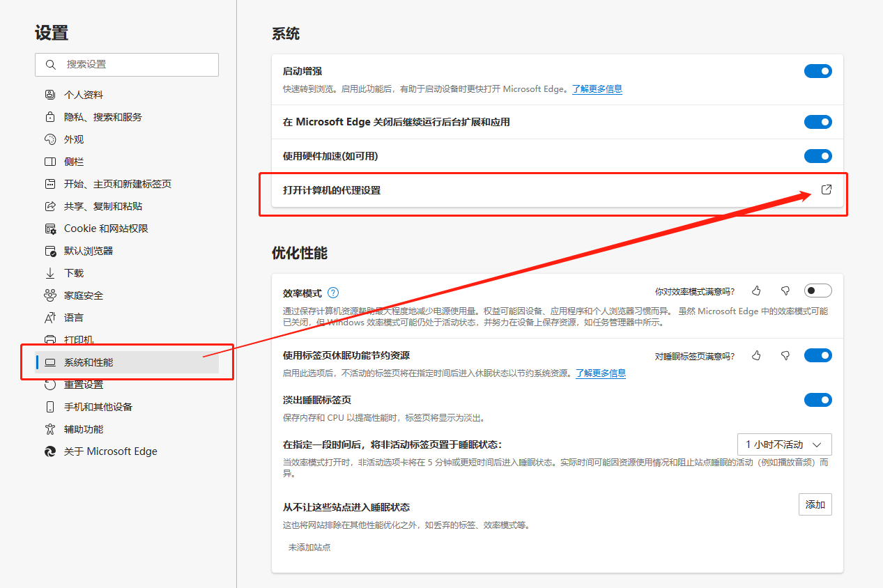883x588 pixels.
Task: Click the 搜索设置 search box
Action: pyautogui.click(x=127, y=65)
